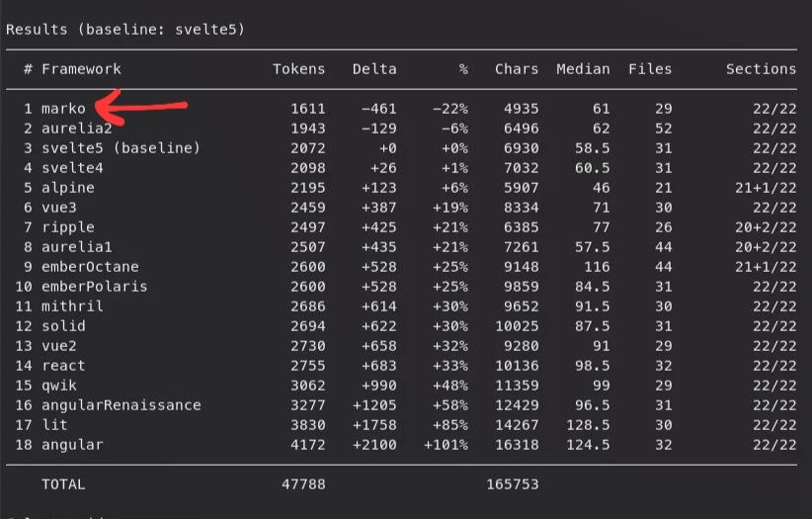Viewport: 812px width, 519px height.
Task: Select the 'svelte5 (baseline)' row label
Action: [x=121, y=148]
